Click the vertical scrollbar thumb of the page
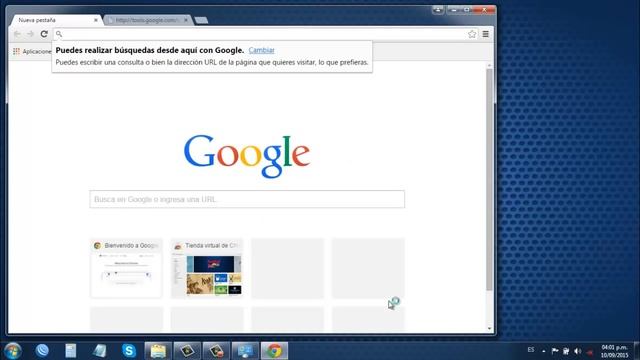 coord(489,180)
